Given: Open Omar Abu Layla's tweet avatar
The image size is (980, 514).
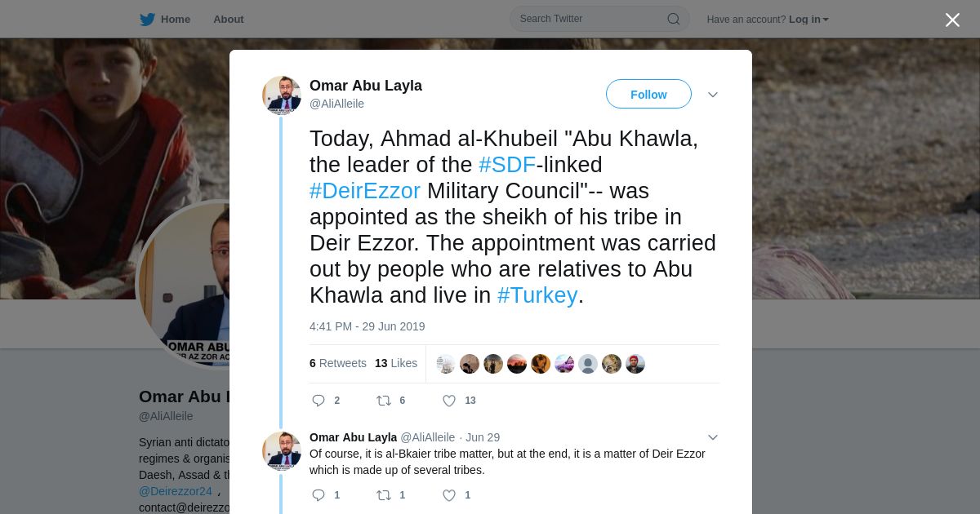Looking at the screenshot, I should 282,95.
